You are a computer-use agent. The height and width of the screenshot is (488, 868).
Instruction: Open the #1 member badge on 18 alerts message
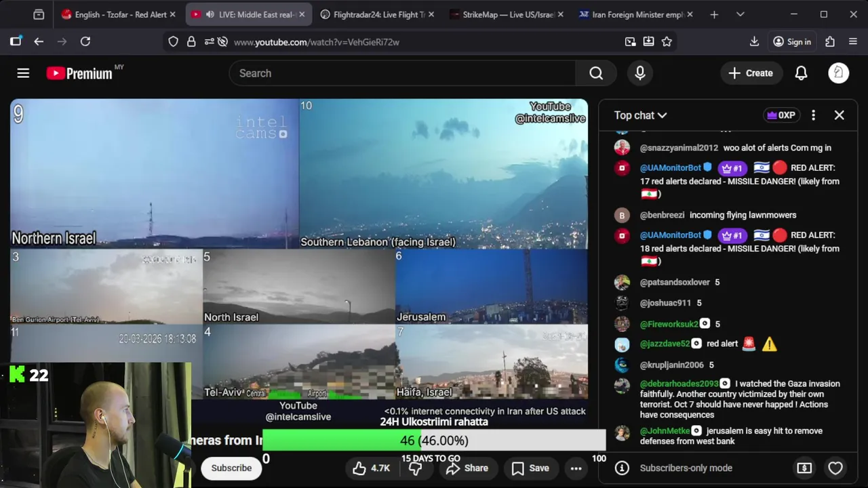pos(732,235)
